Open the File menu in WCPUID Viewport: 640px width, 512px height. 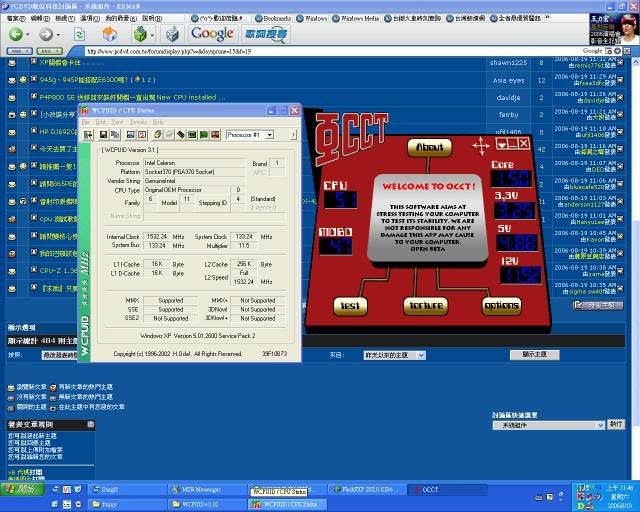click(x=87, y=122)
